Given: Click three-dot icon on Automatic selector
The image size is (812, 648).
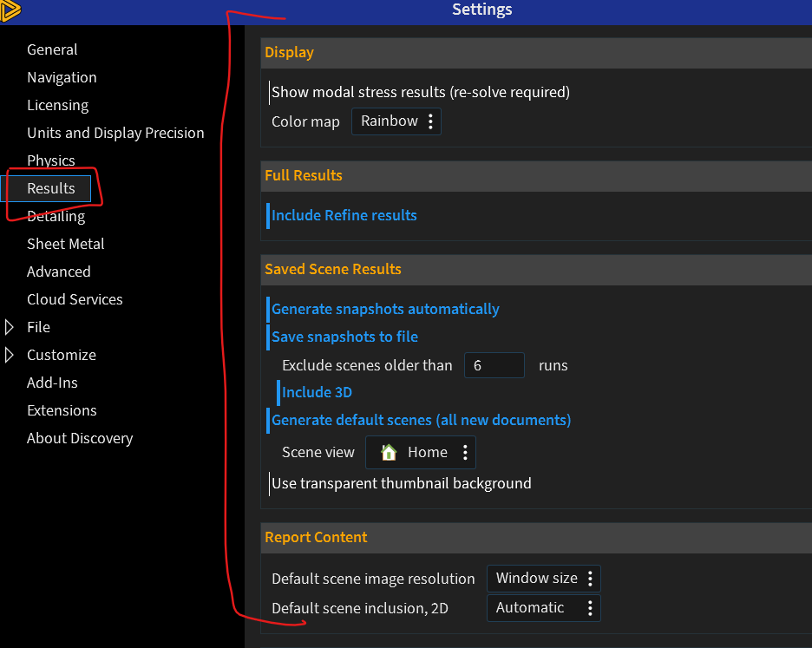Looking at the screenshot, I should click(x=590, y=608).
